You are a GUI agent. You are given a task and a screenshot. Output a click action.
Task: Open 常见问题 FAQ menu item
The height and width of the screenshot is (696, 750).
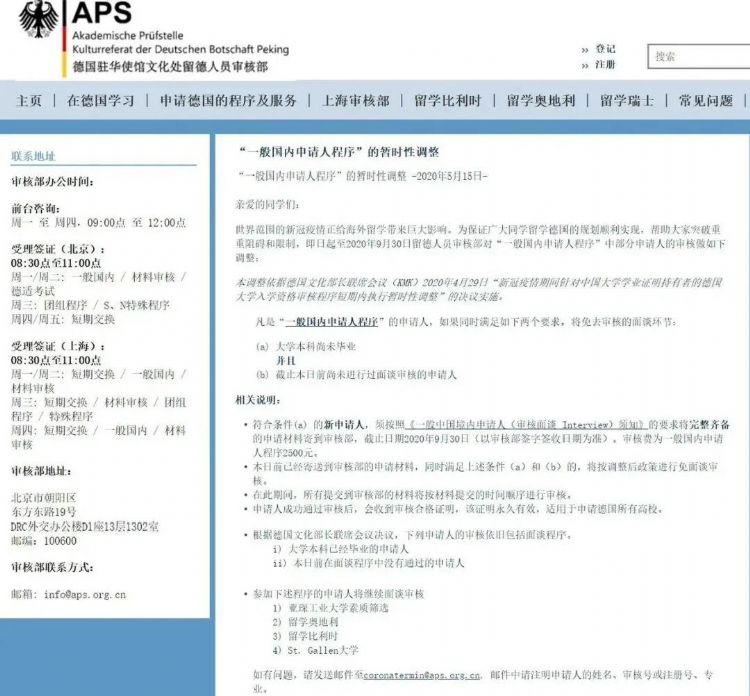[x=705, y=101]
